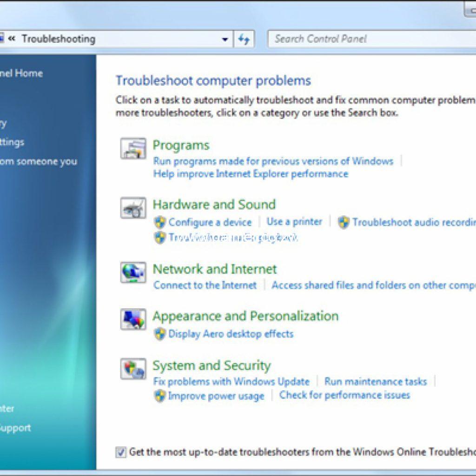Viewport: 476px width, 476px height.
Task: Toggle the Get the most up-to-date troubleshooters checkbox
Action: tap(121, 452)
